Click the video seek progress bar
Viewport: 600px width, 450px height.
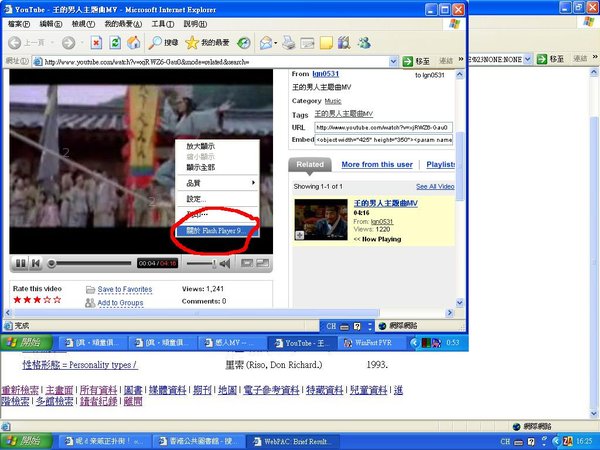click(90, 263)
